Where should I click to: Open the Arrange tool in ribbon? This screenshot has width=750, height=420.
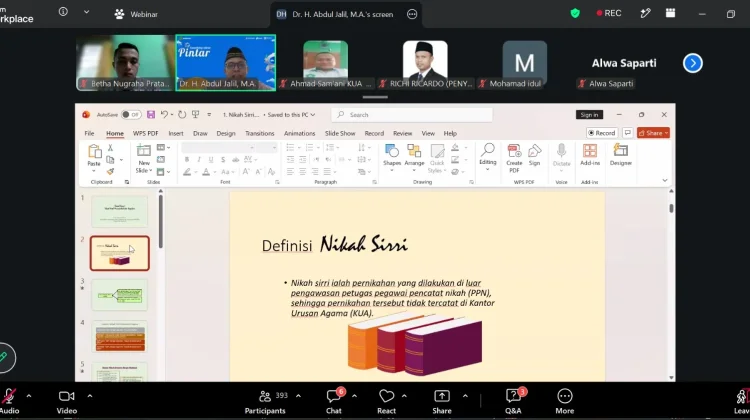click(414, 156)
